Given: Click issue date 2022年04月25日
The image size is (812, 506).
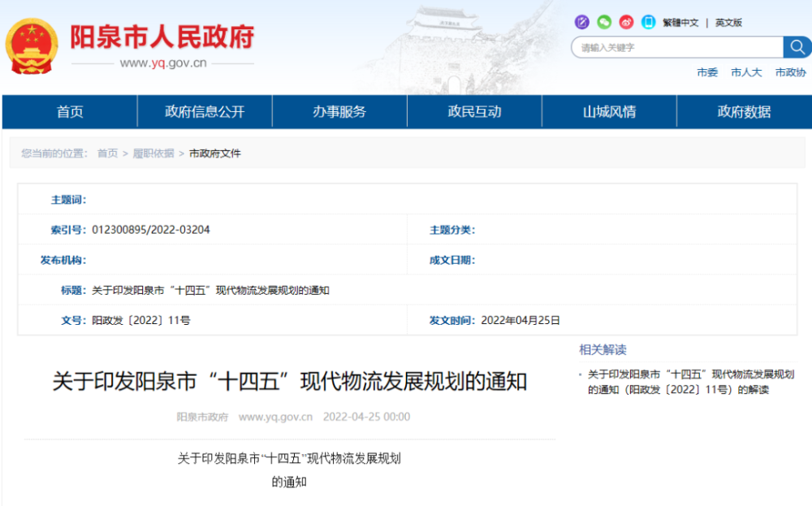Looking at the screenshot, I should pos(520,321).
